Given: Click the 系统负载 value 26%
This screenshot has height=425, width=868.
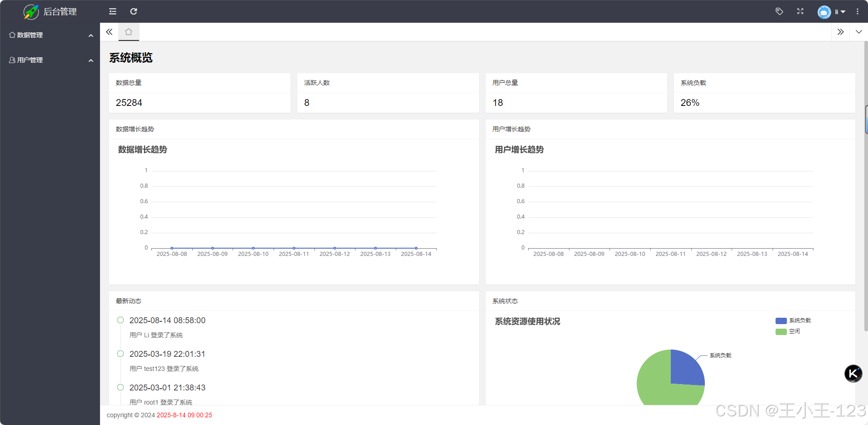Looking at the screenshot, I should coord(690,103).
